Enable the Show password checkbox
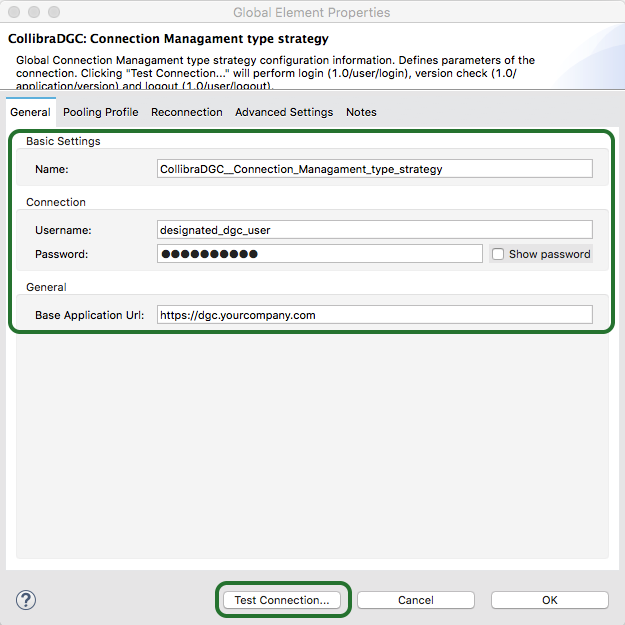Screen dimensions: 625x625 point(498,254)
